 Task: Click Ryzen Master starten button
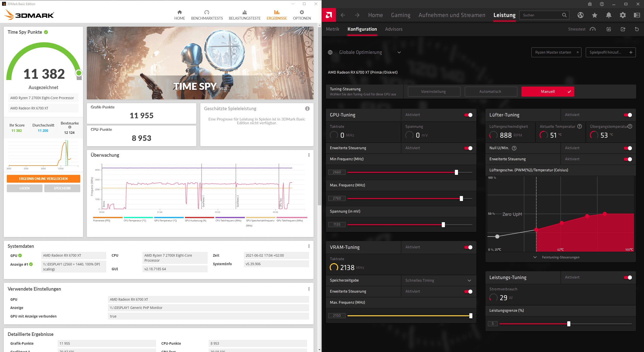[556, 52]
